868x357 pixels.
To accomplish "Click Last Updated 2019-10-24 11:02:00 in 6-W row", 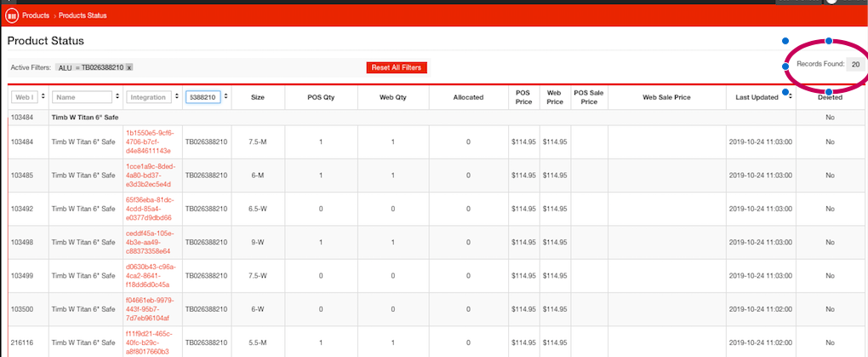I will (761, 308).
